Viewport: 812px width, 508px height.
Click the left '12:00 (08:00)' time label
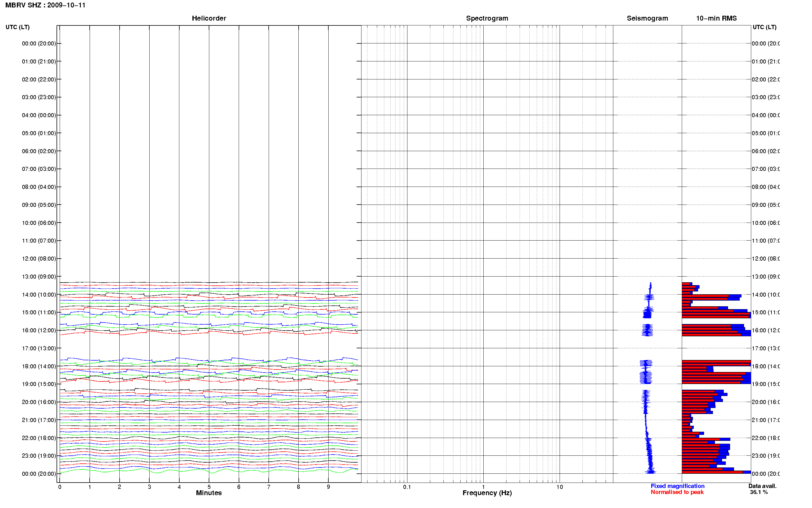(x=39, y=259)
